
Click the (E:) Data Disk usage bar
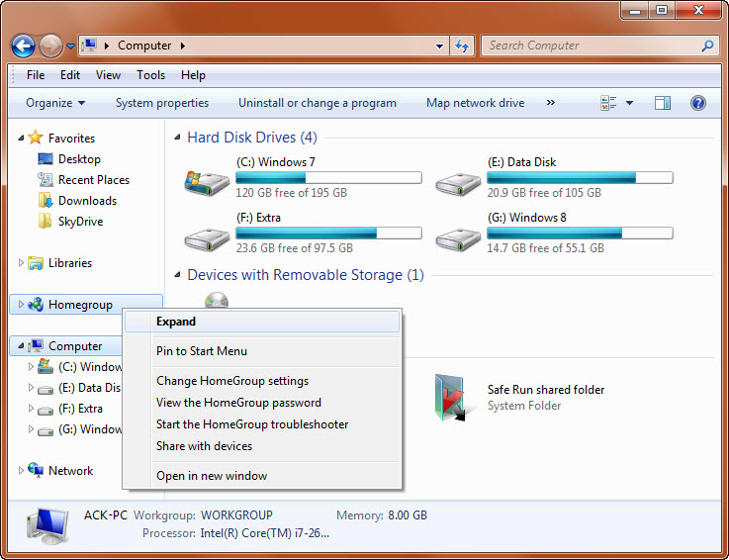[580, 177]
